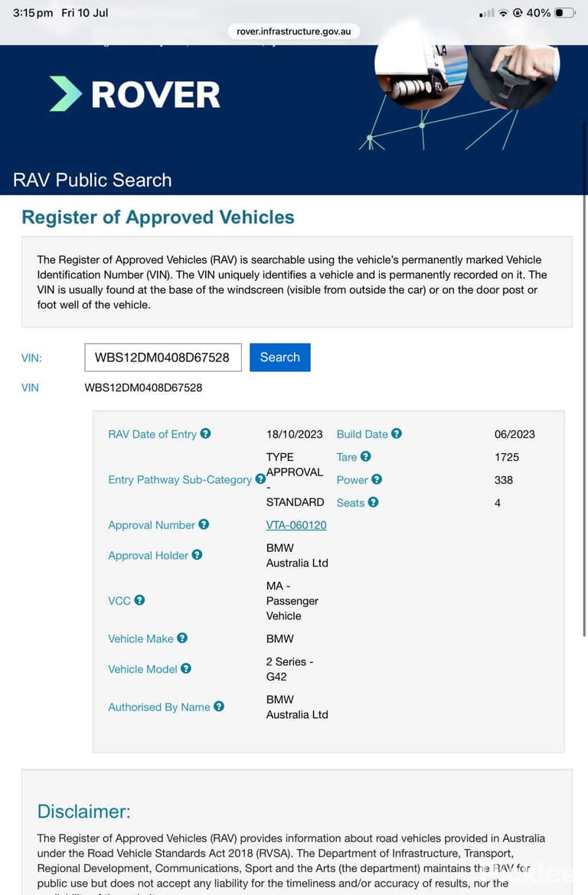Click the Disclaimer heading
The height and width of the screenshot is (895, 588).
pos(84,812)
